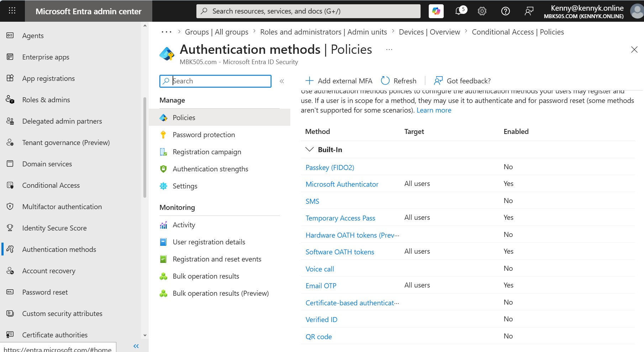644x352 pixels.
Task: Open Software OATH tokens method
Action: pyautogui.click(x=340, y=252)
